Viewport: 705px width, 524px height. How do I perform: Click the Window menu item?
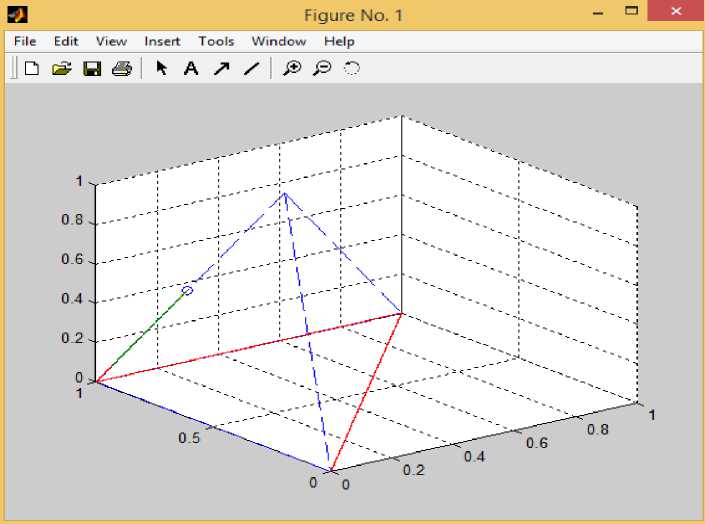[x=278, y=41]
